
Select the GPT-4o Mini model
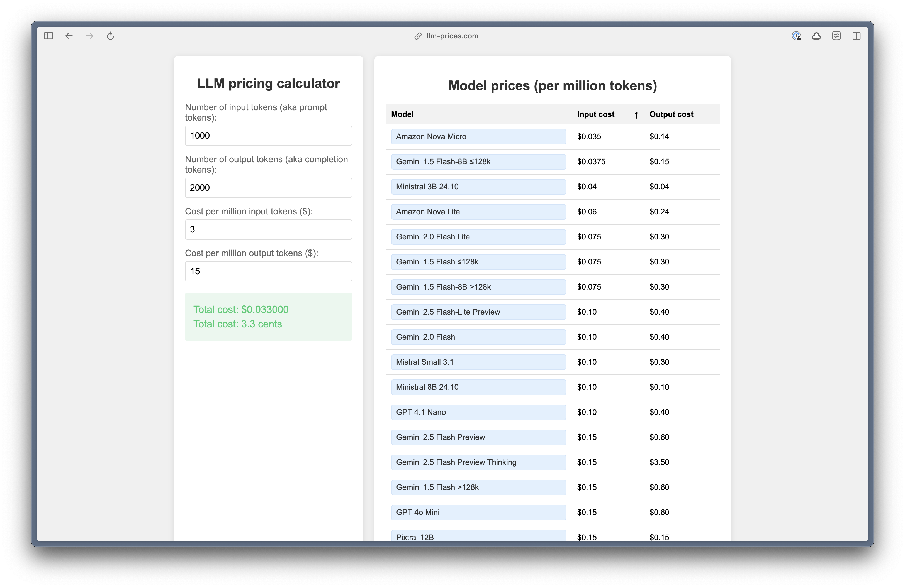click(x=478, y=513)
